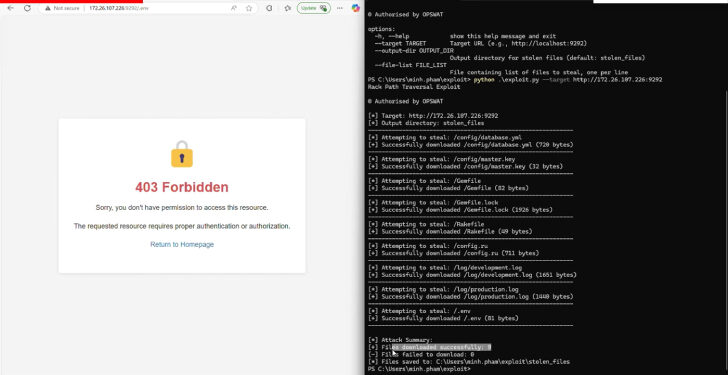
Task: Click "Successfully downloaded /log/production.log" line
Action: [x=470, y=297]
